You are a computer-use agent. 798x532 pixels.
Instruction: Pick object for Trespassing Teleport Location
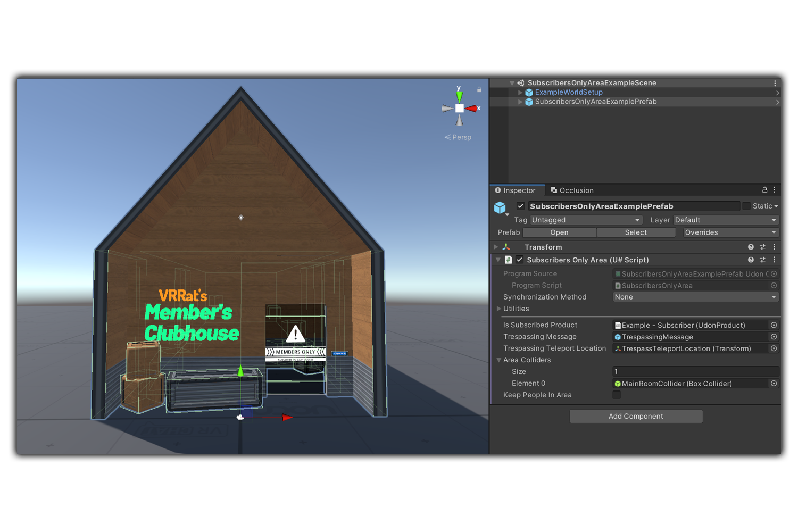point(774,348)
